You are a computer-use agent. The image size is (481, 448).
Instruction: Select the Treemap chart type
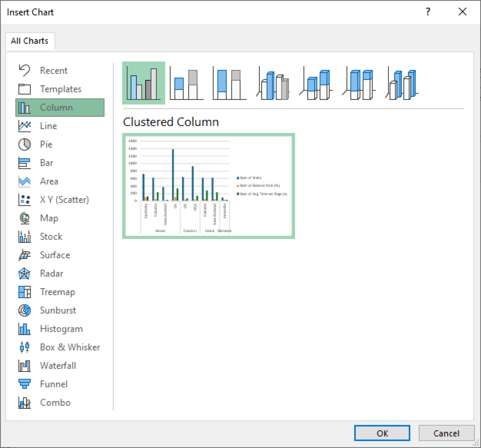pyautogui.click(x=58, y=292)
